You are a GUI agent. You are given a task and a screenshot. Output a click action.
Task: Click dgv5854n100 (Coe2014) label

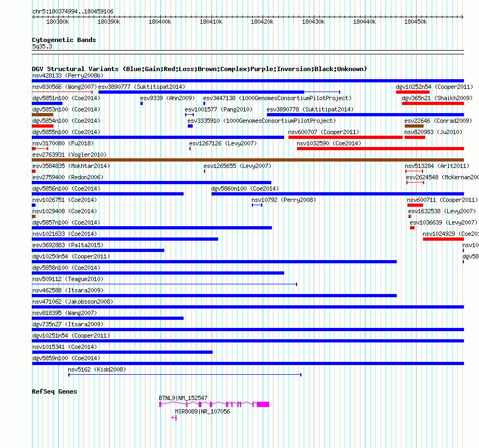pos(66,121)
